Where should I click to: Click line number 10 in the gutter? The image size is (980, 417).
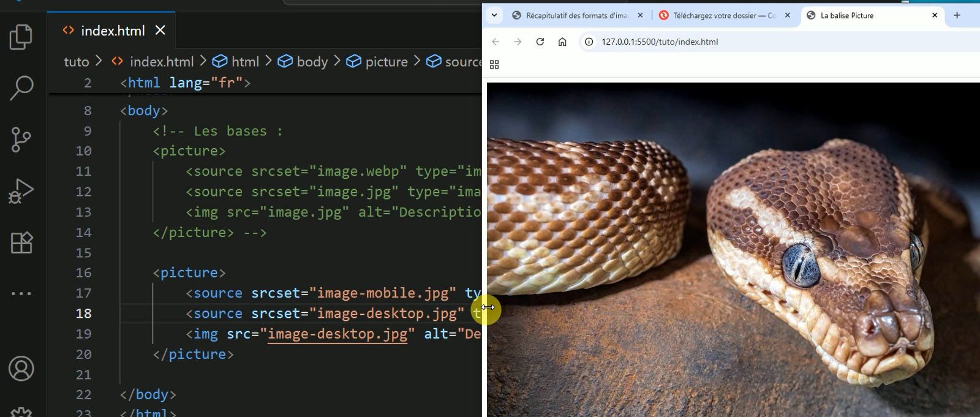coord(83,151)
